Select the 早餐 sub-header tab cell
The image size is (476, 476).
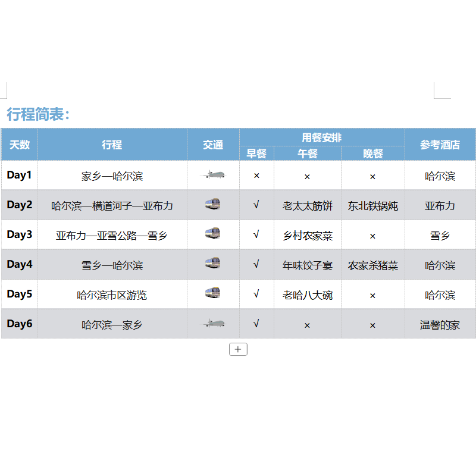pos(256,154)
